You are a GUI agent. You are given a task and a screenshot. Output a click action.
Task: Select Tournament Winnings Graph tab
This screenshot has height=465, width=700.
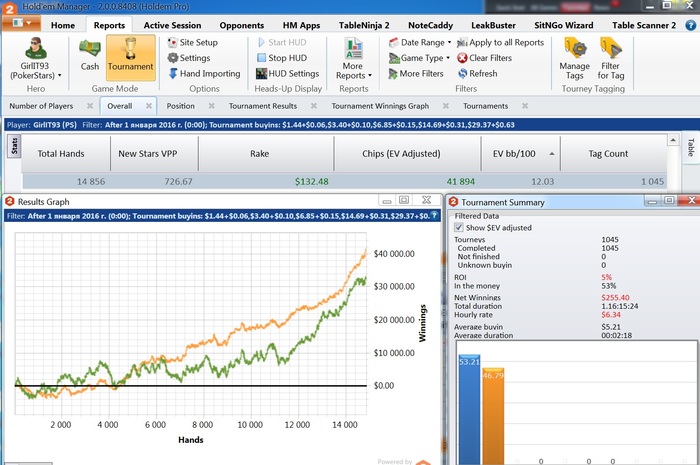[380, 106]
